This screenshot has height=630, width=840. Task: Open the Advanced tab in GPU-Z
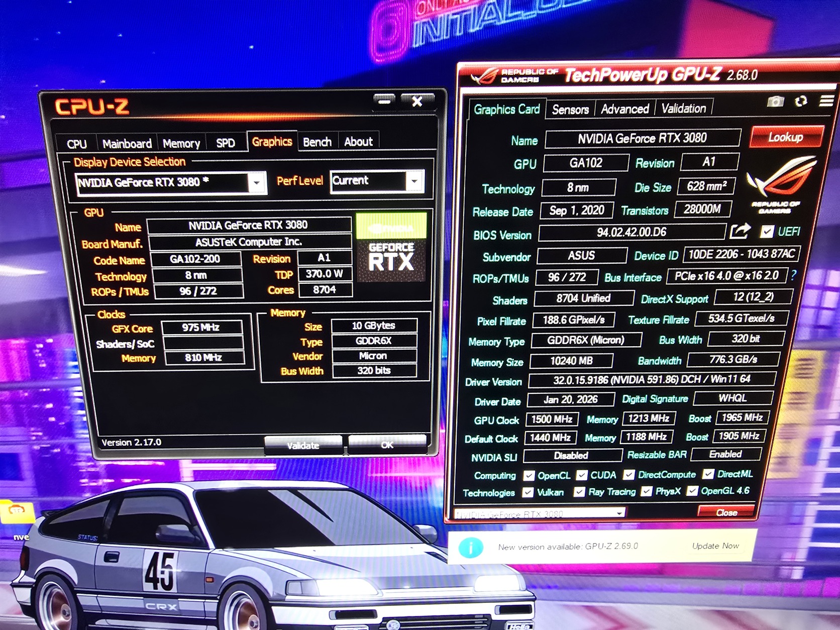coord(625,109)
